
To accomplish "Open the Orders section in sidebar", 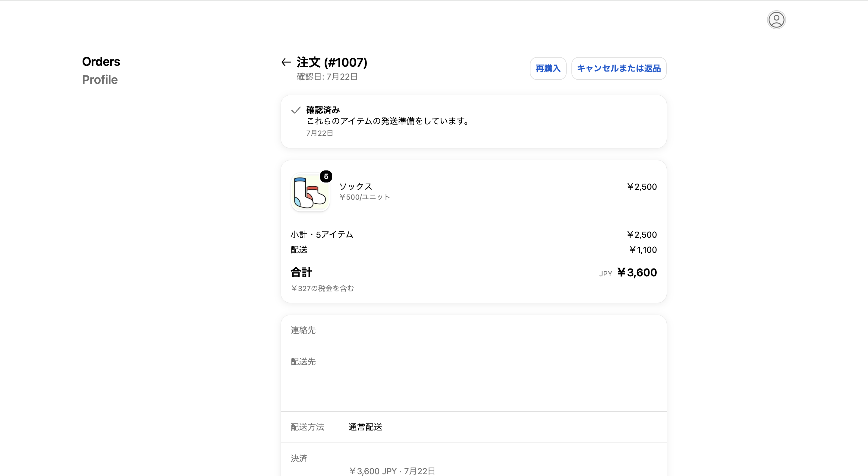I will 101,62.
